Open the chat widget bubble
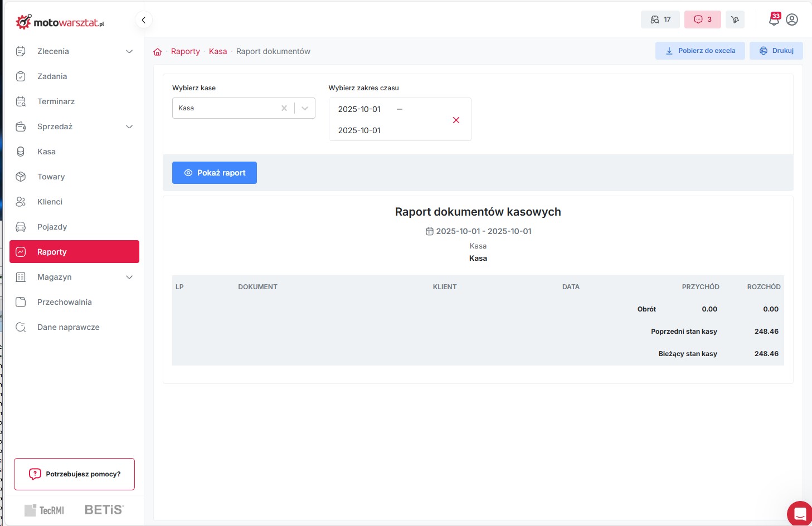 [x=800, y=513]
